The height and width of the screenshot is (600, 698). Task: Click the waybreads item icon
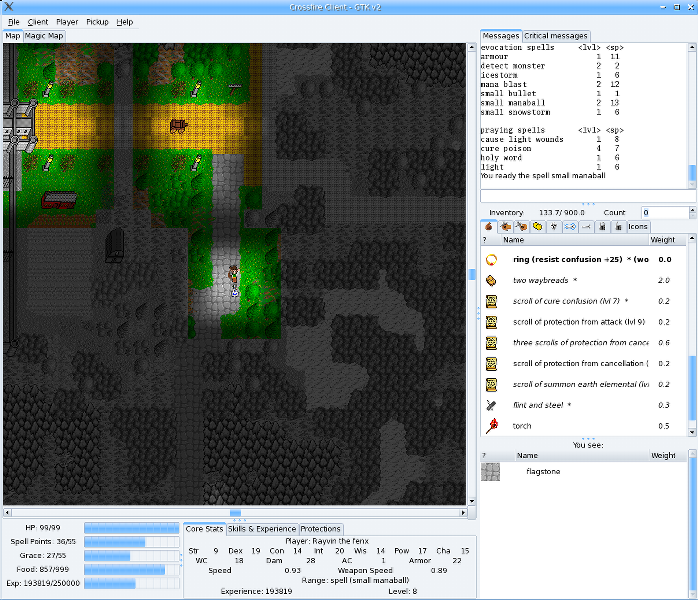[x=491, y=281]
